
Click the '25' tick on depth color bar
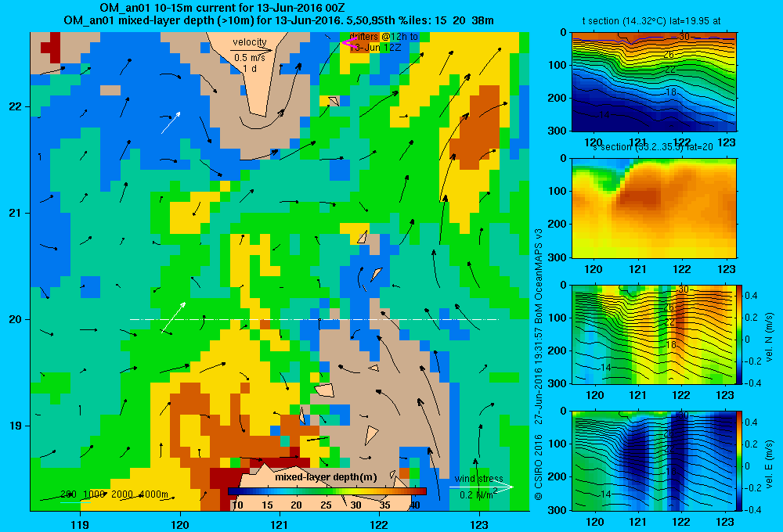326,505
